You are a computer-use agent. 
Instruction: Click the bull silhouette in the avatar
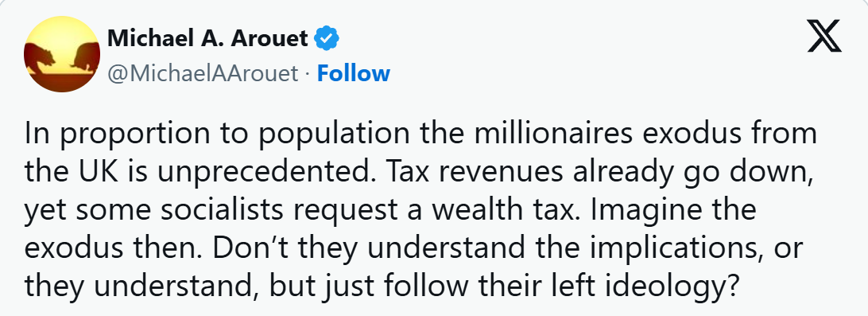[x=83, y=56]
